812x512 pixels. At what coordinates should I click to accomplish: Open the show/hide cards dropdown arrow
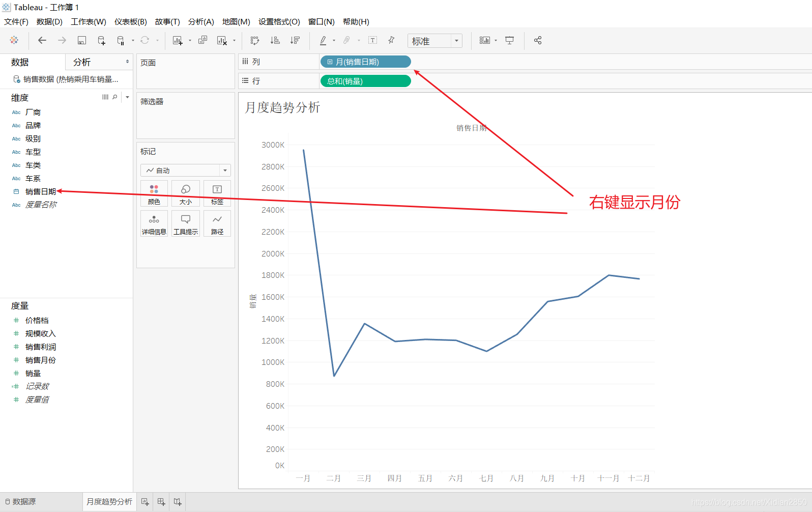(496, 40)
